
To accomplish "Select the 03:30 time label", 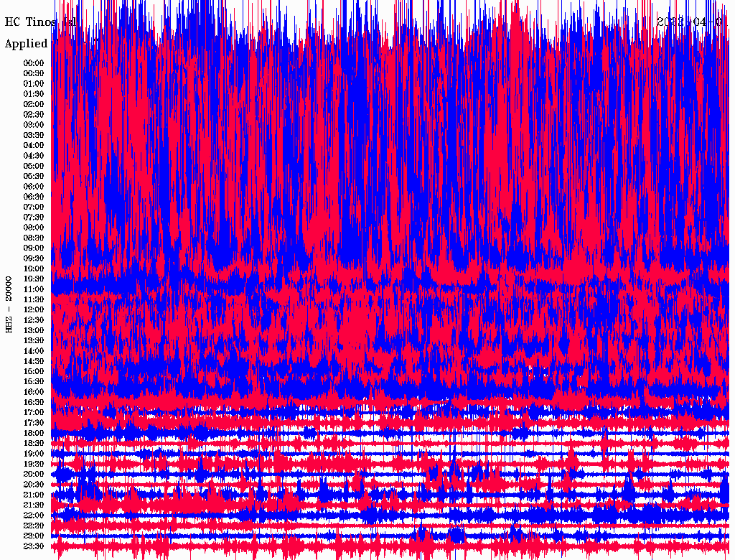I will (34, 135).
